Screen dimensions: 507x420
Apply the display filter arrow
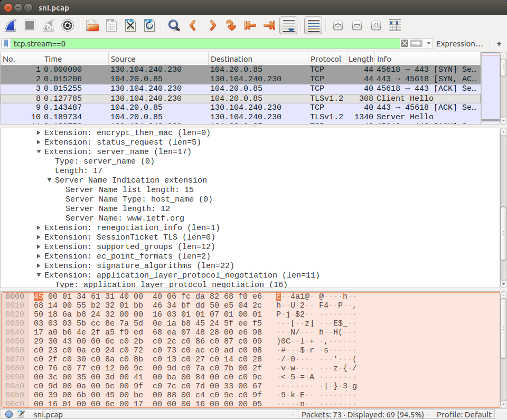[x=416, y=44]
